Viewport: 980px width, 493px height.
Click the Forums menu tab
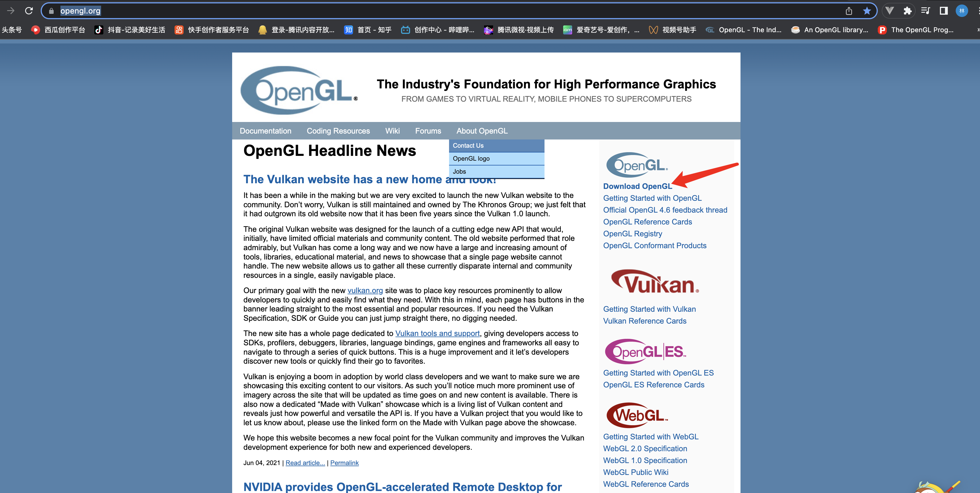428,131
